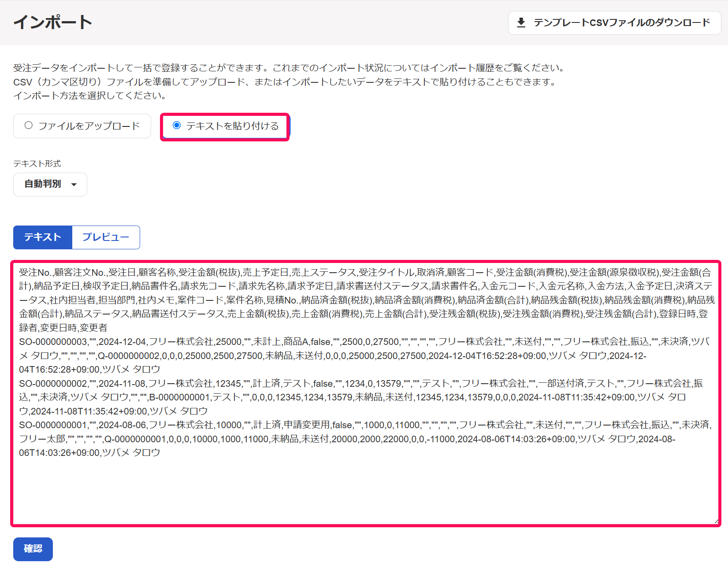Click the text SO-0000000001 in the textarea
728x570 pixels.
click(x=53, y=425)
